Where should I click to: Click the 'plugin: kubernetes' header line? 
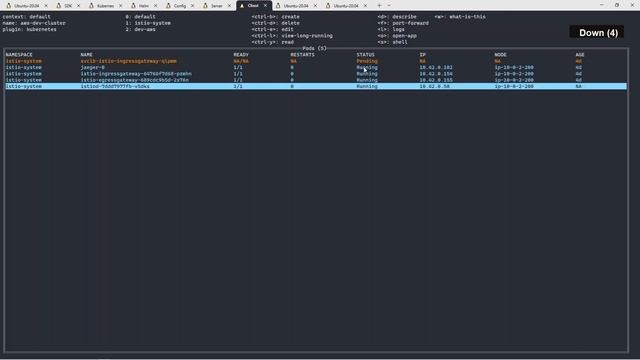[29, 29]
